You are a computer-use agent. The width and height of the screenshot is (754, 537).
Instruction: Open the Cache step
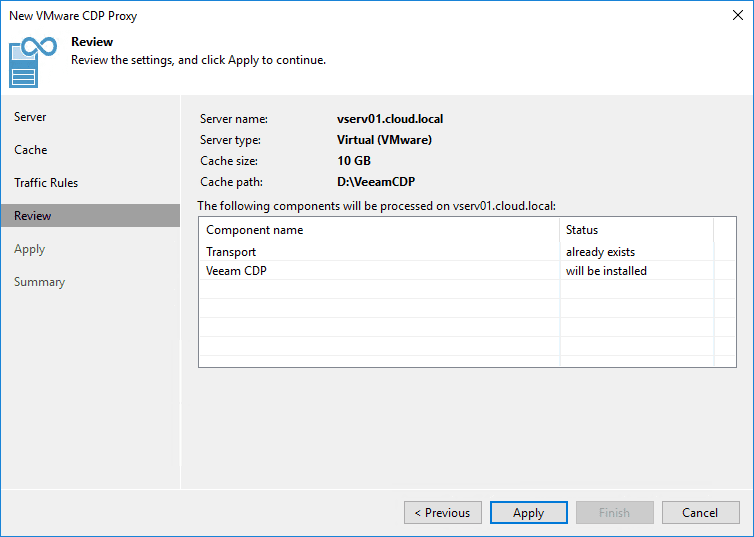pos(31,150)
